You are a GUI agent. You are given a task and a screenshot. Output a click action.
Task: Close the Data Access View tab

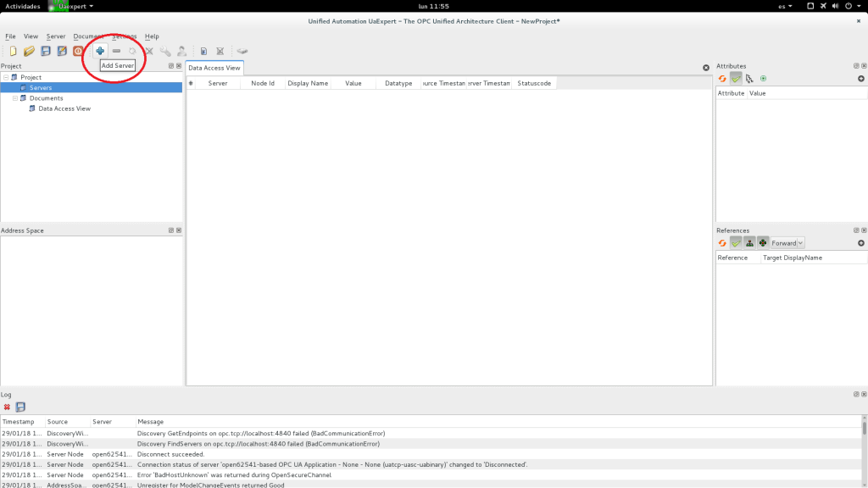coord(706,68)
